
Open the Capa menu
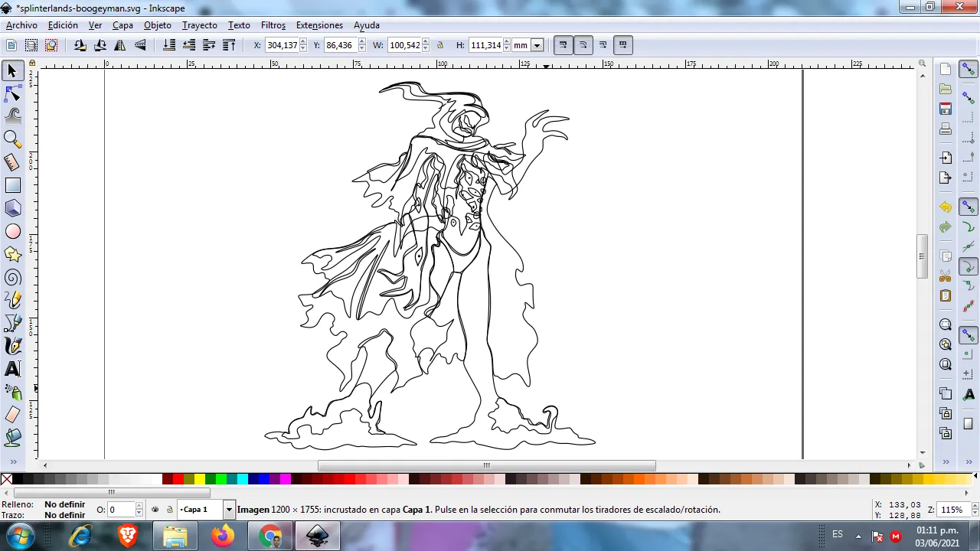122,25
